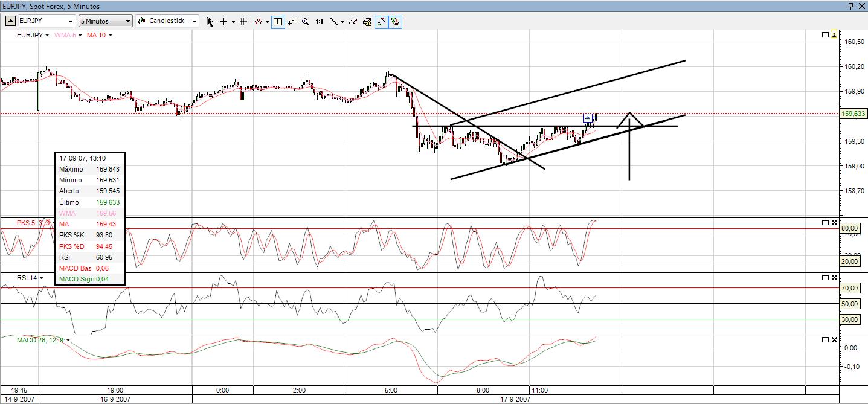The height and width of the screenshot is (404, 868).
Task: Click the 17-9-2007 date axis label
Action: 515,399
